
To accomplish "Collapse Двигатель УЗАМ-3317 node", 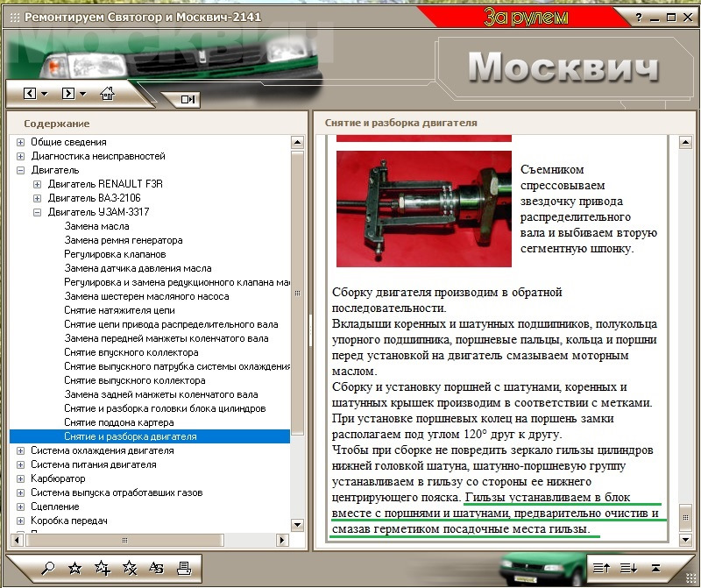I will 37,212.
